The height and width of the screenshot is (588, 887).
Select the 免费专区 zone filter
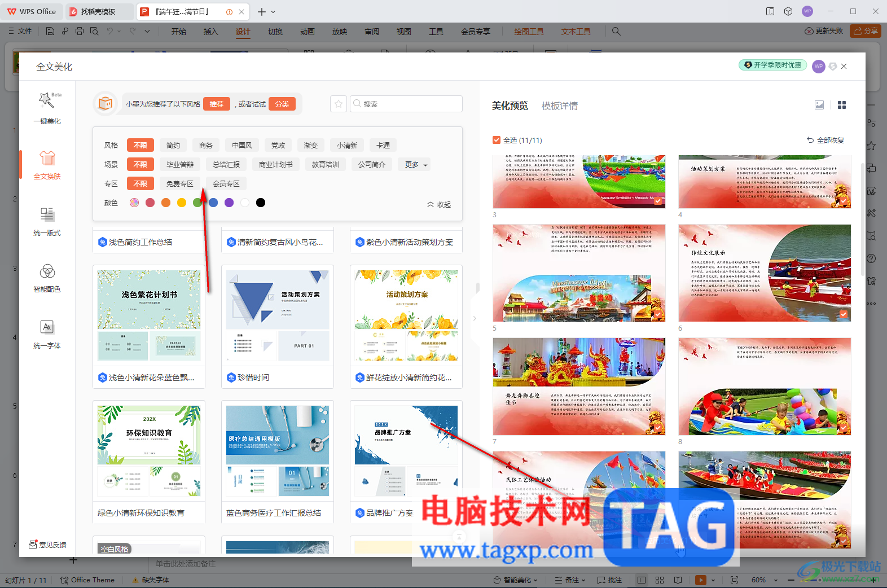tap(180, 184)
